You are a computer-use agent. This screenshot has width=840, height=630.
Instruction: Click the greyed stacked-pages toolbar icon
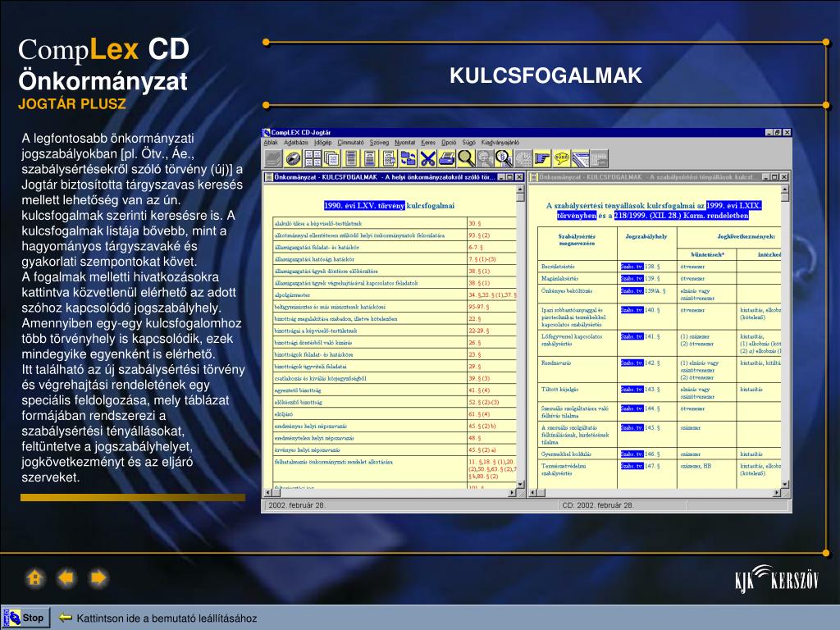click(274, 158)
